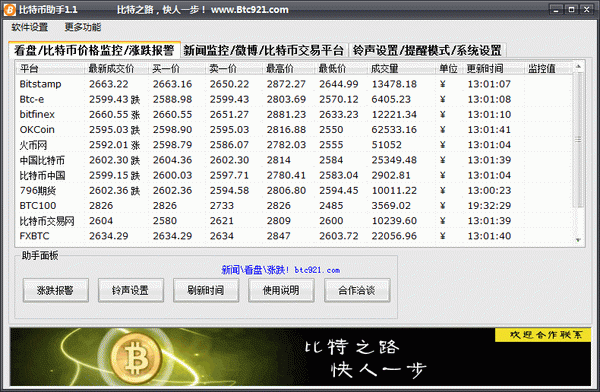
Task: Click the 涨跌报警 button
Action: pos(55,290)
